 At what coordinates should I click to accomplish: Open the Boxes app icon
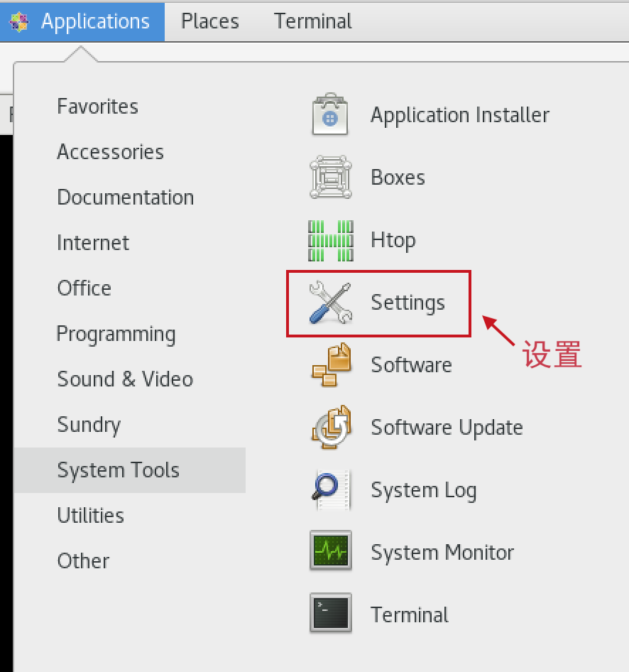click(x=330, y=178)
